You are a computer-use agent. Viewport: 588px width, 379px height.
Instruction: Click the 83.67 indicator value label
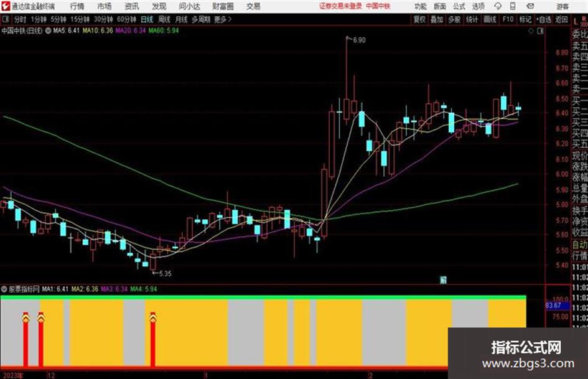(x=554, y=306)
